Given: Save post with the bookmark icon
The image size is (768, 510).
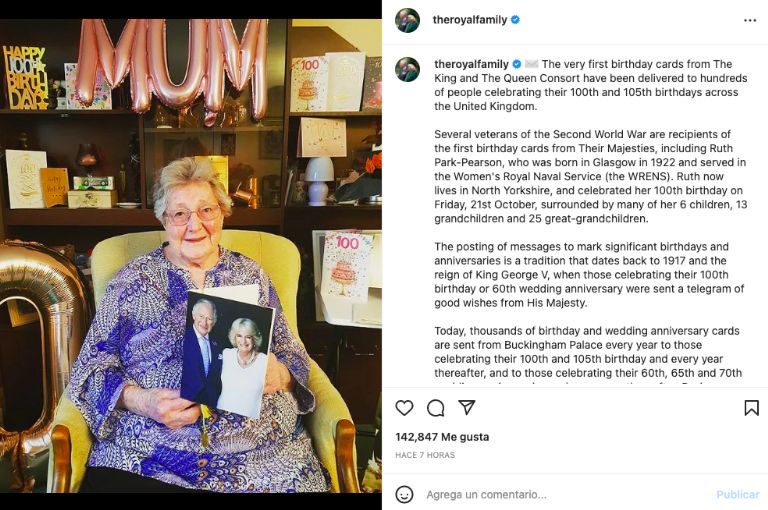Looking at the screenshot, I should click(x=751, y=408).
